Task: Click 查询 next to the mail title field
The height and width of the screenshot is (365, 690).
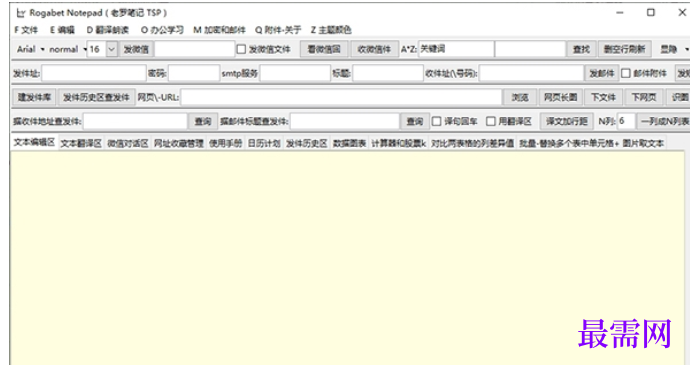Action: [x=415, y=121]
